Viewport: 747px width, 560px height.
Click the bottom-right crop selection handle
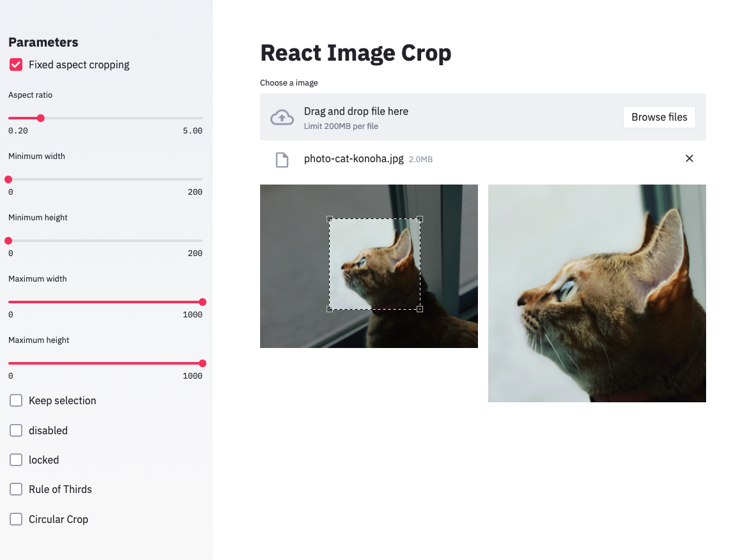point(420,309)
